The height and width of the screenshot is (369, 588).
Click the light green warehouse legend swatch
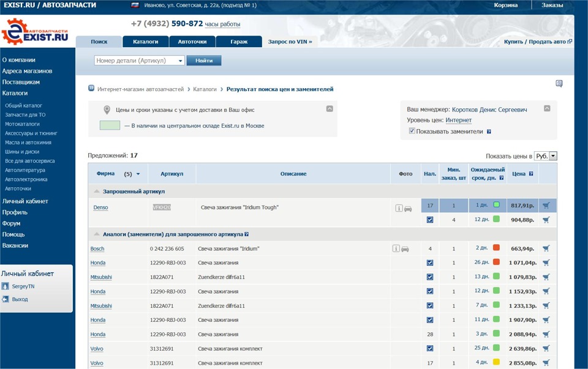tap(110, 125)
